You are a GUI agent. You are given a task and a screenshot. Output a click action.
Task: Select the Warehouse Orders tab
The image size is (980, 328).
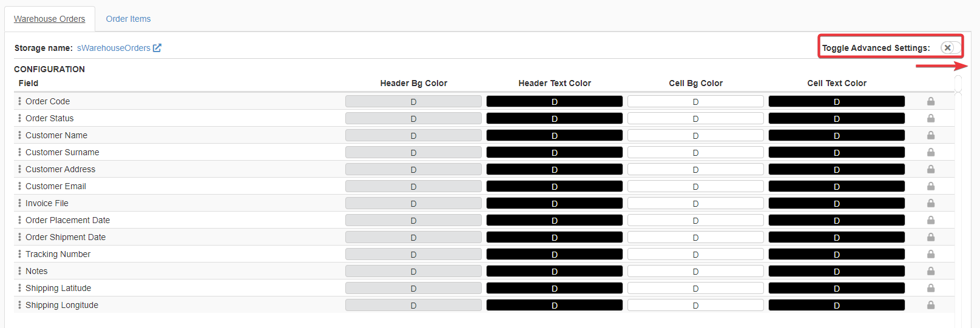point(50,19)
